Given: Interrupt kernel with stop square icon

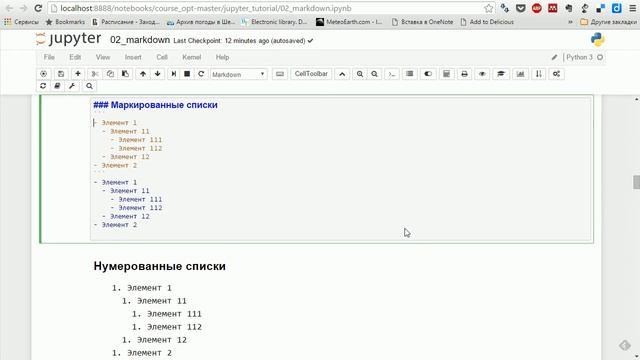Looking at the screenshot, I should [187, 74].
